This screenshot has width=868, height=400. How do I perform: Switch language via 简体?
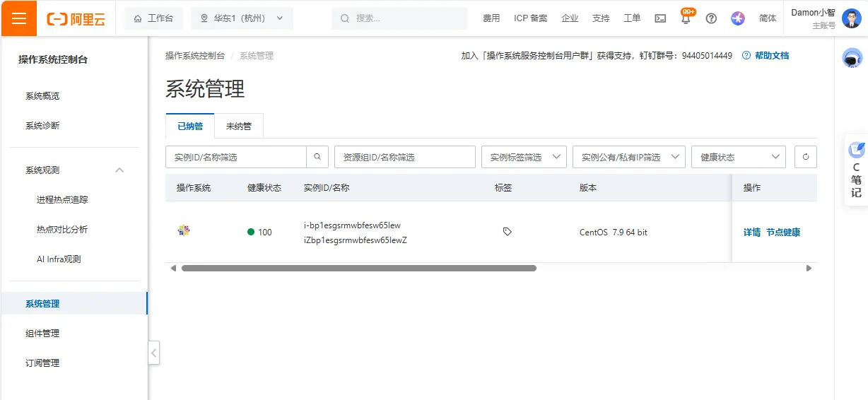click(x=768, y=18)
